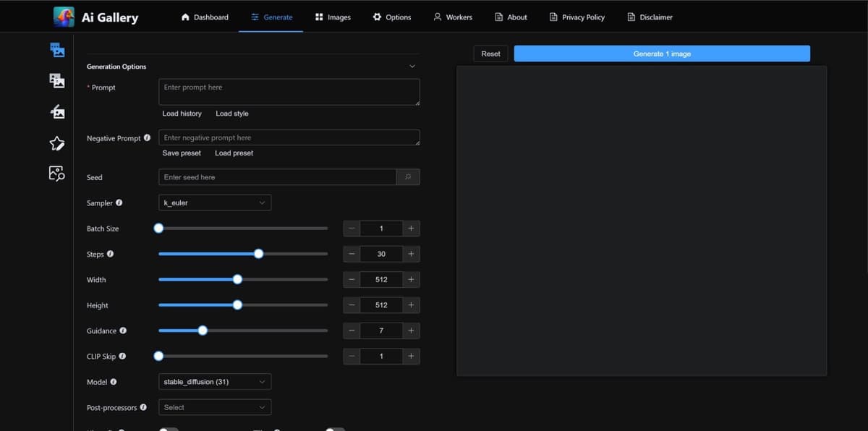Open the Privacy Policy page
Viewport: 868px width, 431px height.
pyautogui.click(x=577, y=17)
